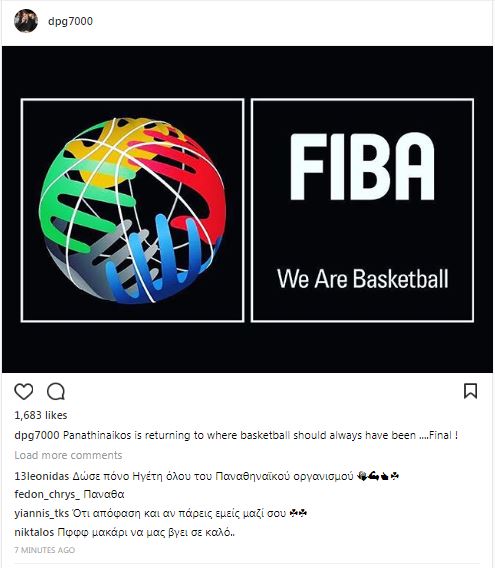
Task: Click 13leonidas Greek comment text
Action: [x=236, y=476]
